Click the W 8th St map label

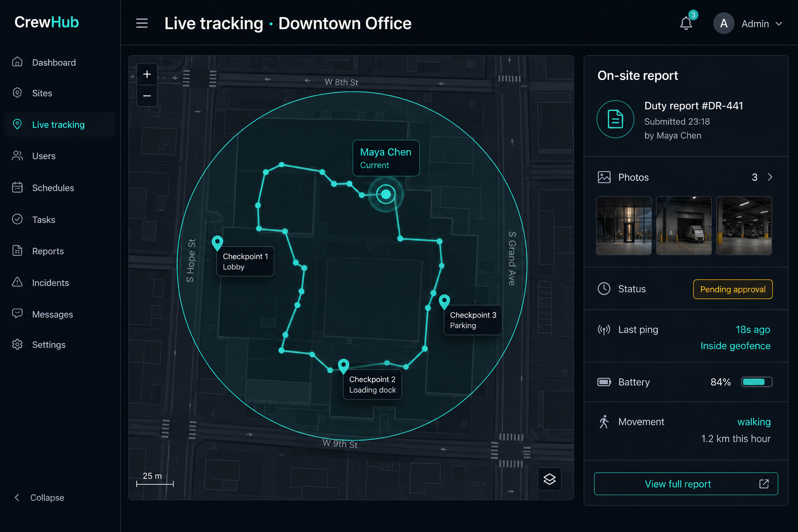pos(341,82)
